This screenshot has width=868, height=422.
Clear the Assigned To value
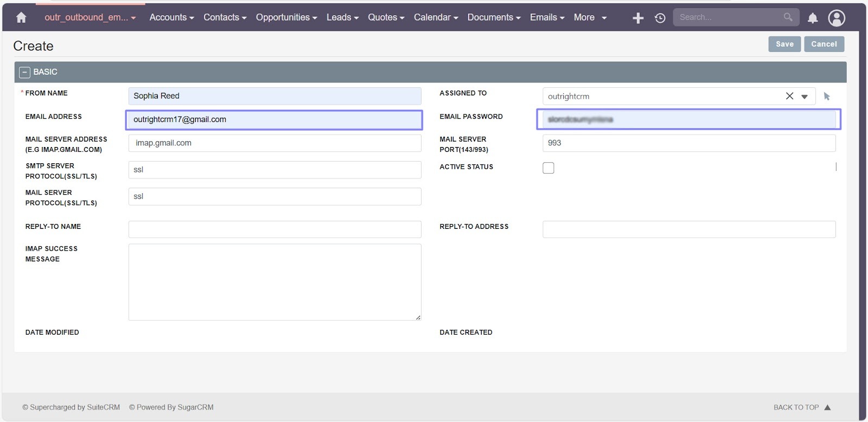click(789, 96)
